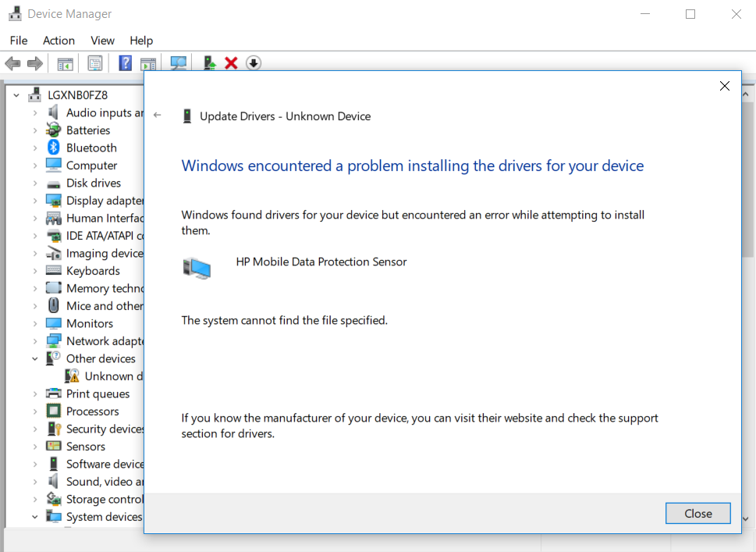Image resolution: width=756 pixels, height=552 pixels.
Task: Click the vertical scrollbar up arrow
Action: (x=746, y=94)
